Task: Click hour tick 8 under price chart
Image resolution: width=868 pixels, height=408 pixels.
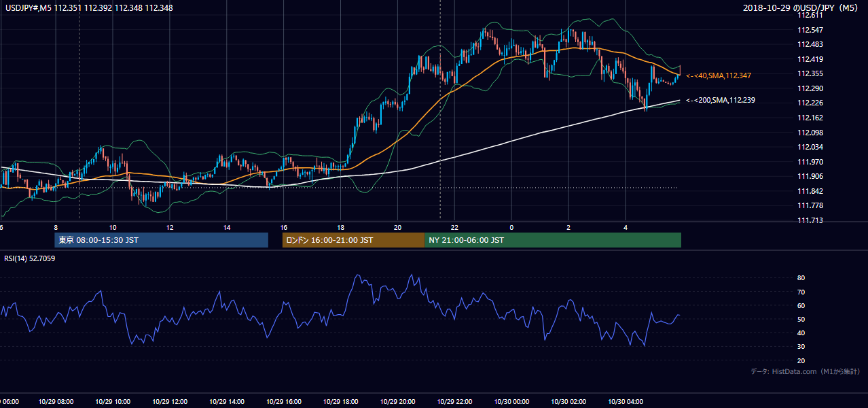Action: (56, 227)
